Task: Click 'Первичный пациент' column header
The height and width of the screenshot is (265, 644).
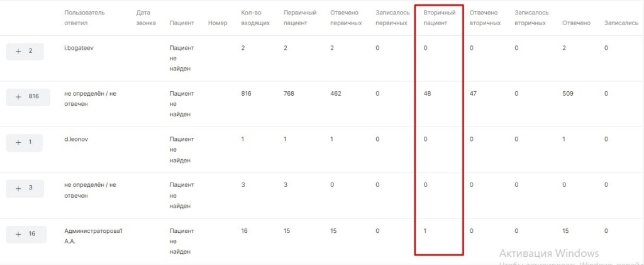Action: coord(300,18)
